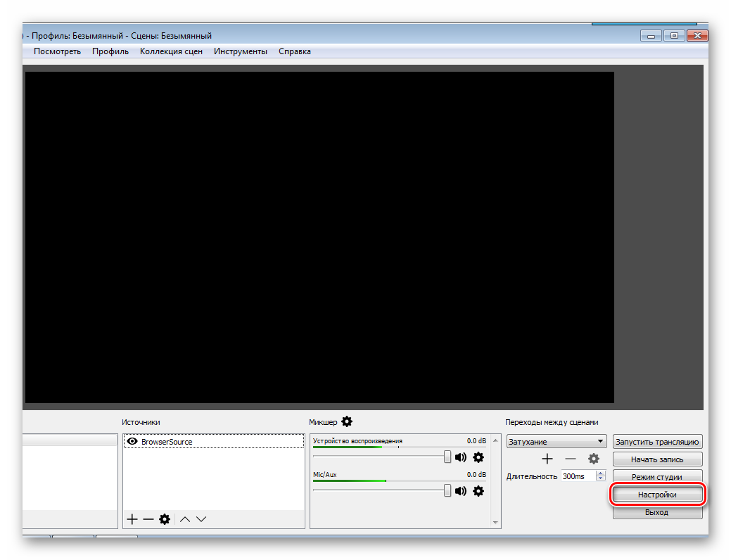Open the Коллекция сцен menu

pos(171,51)
